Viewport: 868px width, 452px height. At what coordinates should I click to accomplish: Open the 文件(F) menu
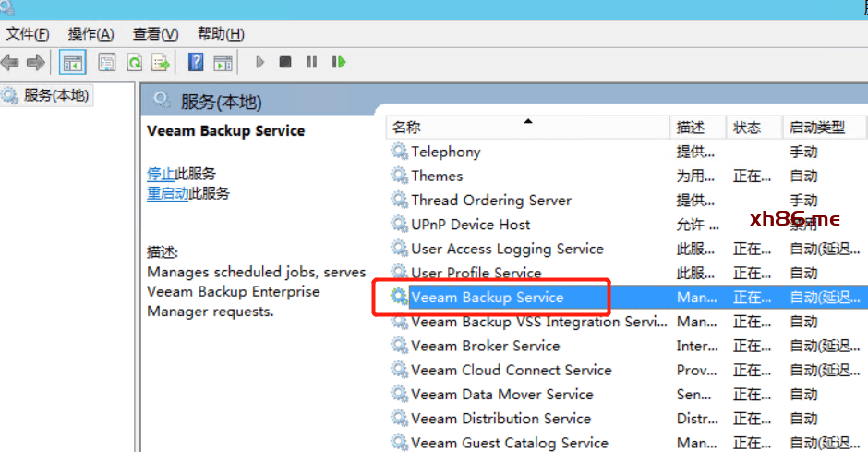tap(27, 34)
